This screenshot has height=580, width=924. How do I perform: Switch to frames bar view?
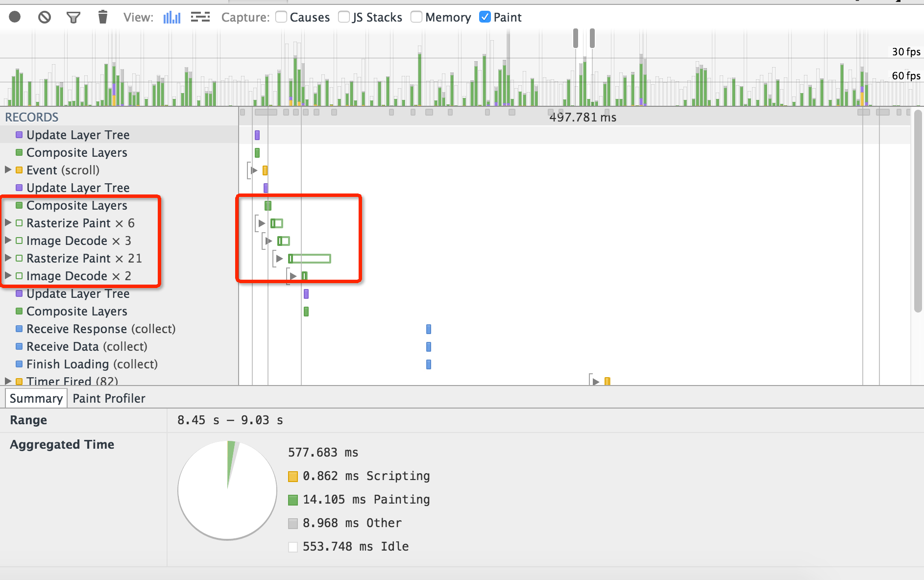[x=172, y=17]
